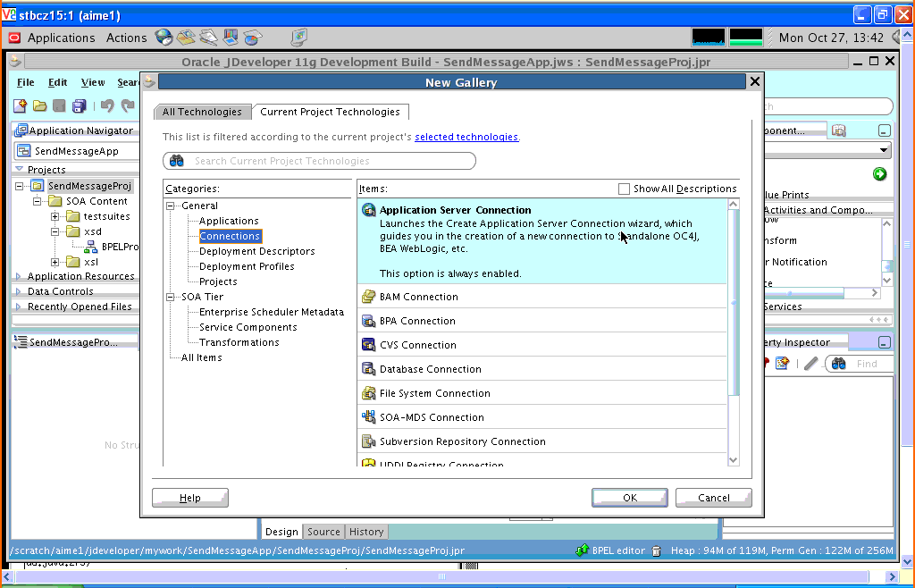The image size is (915, 588).
Task: Launch the mail envelope panel icon
Action: pyautogui.click(x=186, y=38)
